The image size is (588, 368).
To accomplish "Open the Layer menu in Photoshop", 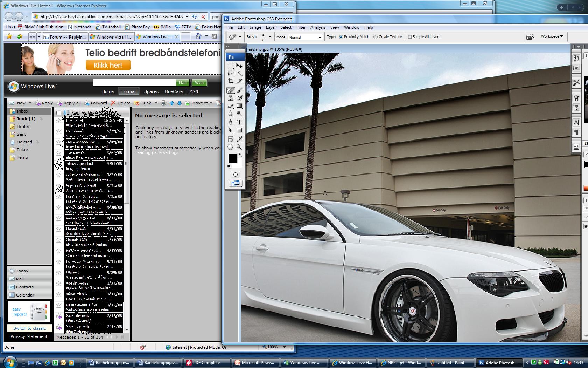I will click(x=271, y=27).
